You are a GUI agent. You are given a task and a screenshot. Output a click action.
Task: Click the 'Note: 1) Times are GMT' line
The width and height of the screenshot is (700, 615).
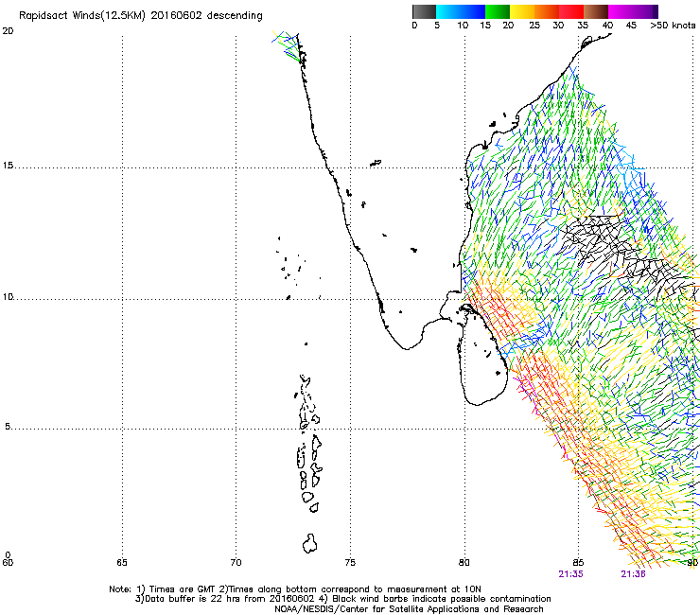coord(294,589)
